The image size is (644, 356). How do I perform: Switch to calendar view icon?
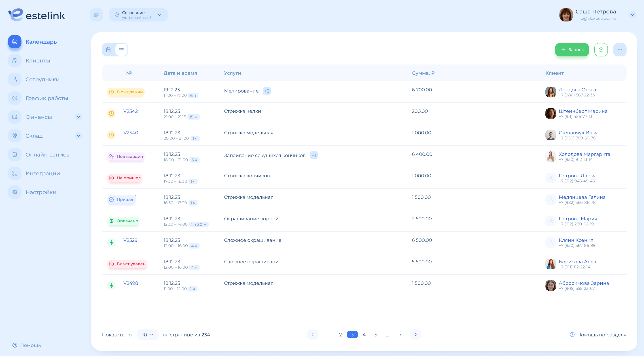coord(109,49)
